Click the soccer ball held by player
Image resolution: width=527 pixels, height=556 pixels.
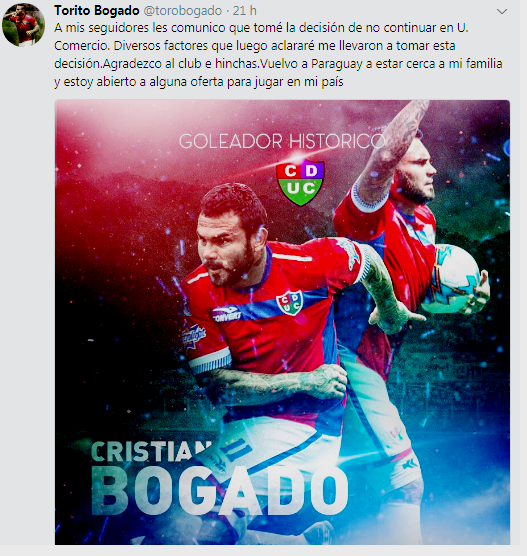(453, 279)
